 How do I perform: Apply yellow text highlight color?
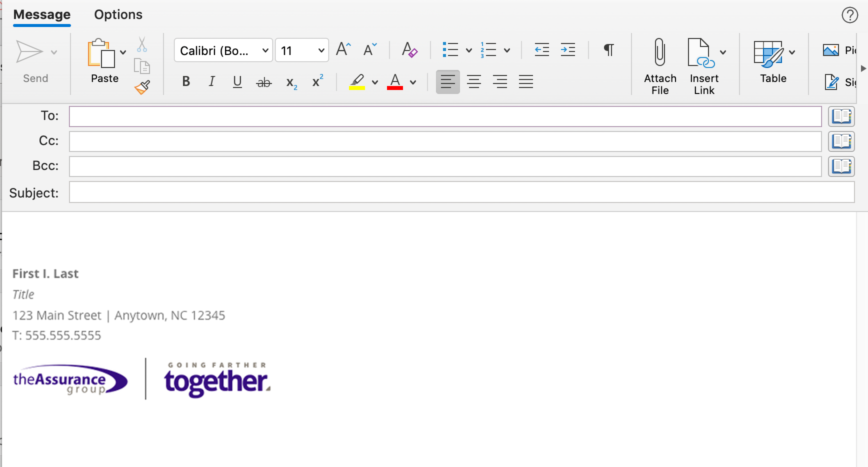[357, 81]
